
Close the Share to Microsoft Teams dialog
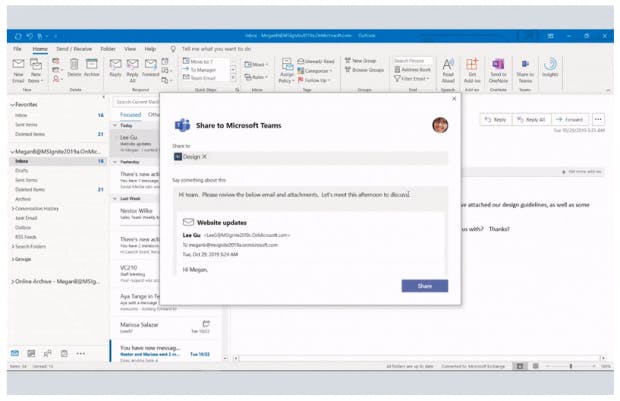pos(454,98)
